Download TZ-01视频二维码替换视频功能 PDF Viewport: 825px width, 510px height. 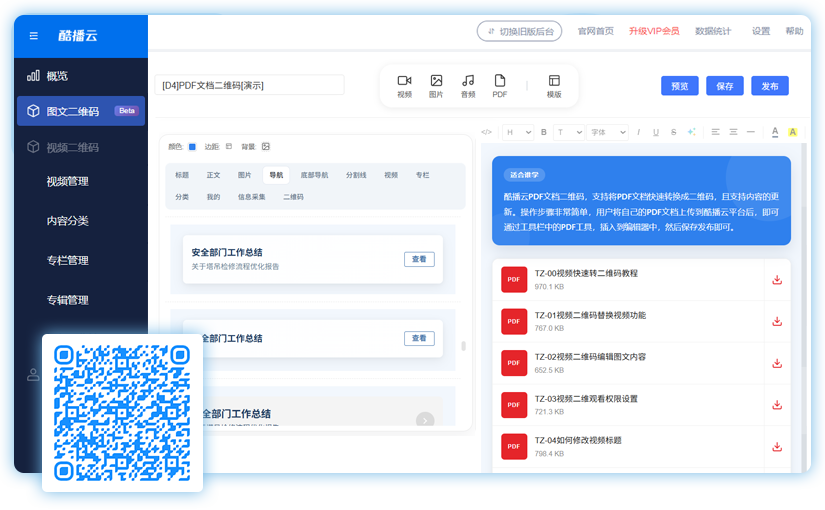click(x=777, y=322)
